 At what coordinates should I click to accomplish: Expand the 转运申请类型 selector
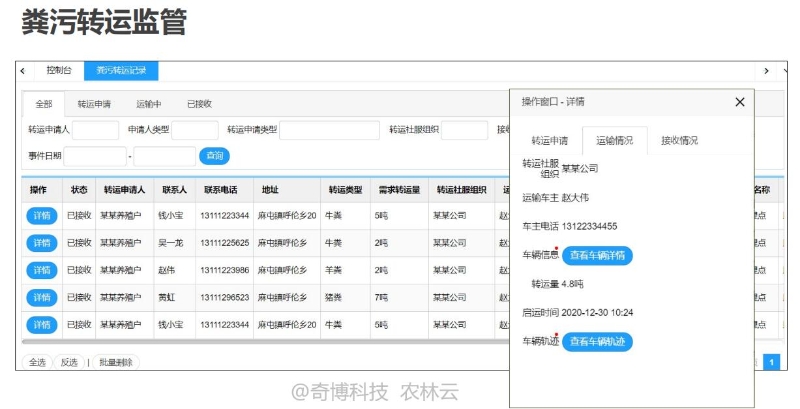coord(329,130)
